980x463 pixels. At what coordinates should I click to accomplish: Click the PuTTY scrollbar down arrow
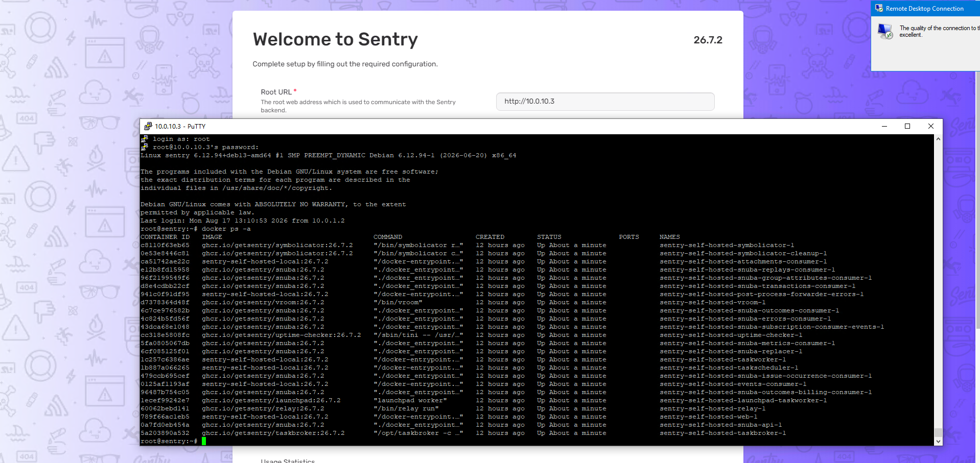pyautogui.click(x=938, y=441)
